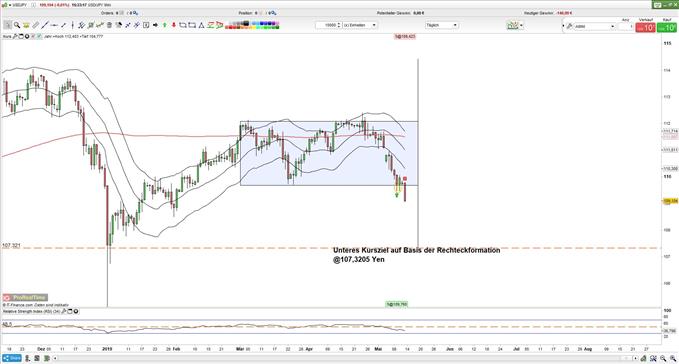The image size is (679, 364).
Task: Pick the black color swatch
Action: 246,23
